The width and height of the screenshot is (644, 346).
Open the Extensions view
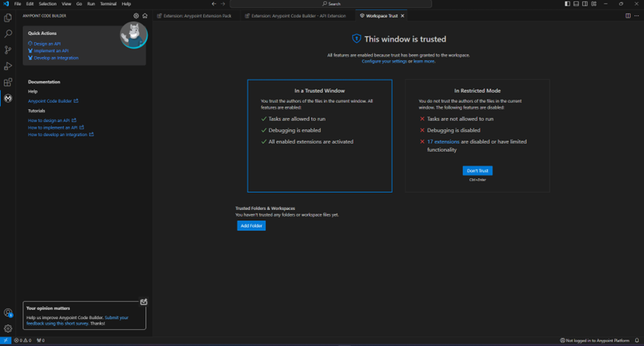point(8,82)
